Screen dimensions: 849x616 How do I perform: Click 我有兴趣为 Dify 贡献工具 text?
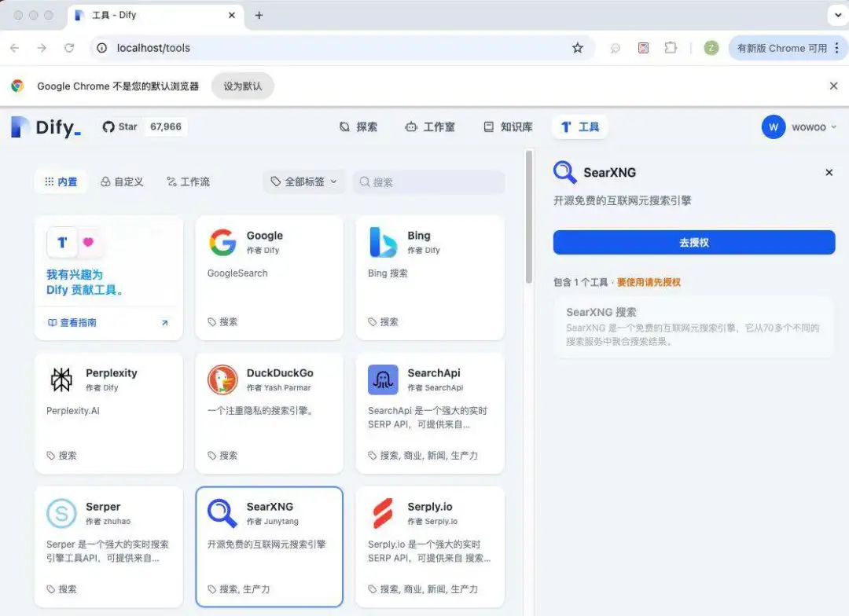click(84, 282)
